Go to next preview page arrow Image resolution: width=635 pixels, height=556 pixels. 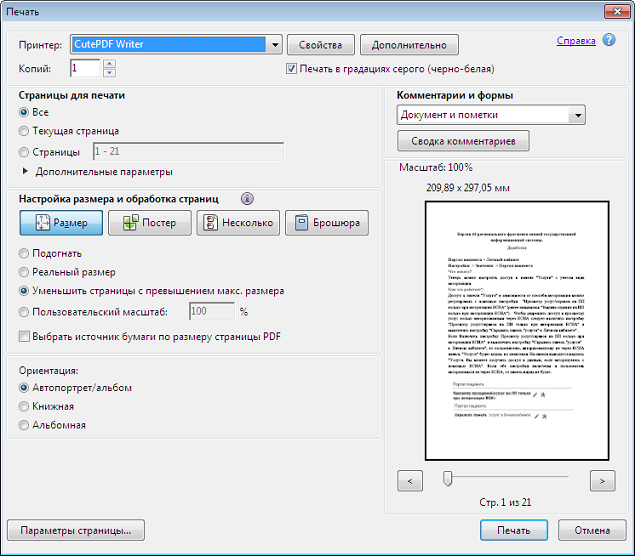(x=601, y=480)
